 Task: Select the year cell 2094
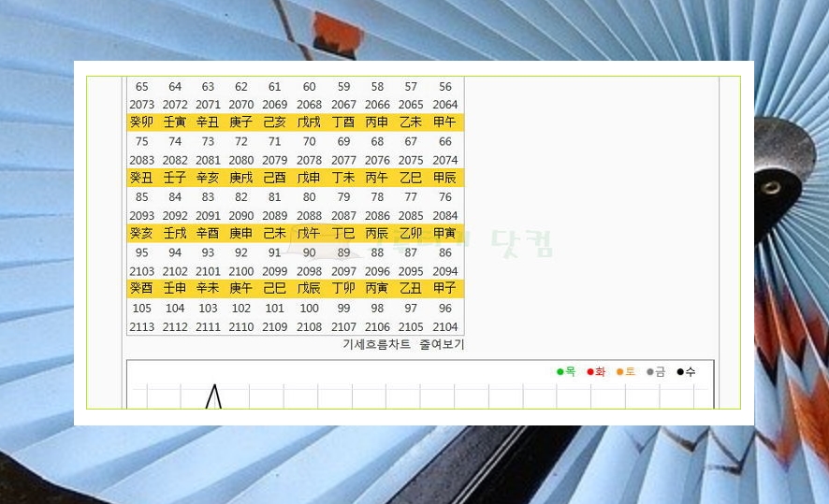click(445, 271)
